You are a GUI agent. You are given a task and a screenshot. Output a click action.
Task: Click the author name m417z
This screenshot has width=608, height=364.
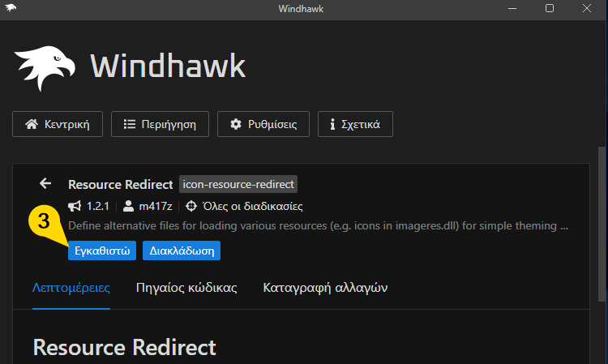point(156,206)
